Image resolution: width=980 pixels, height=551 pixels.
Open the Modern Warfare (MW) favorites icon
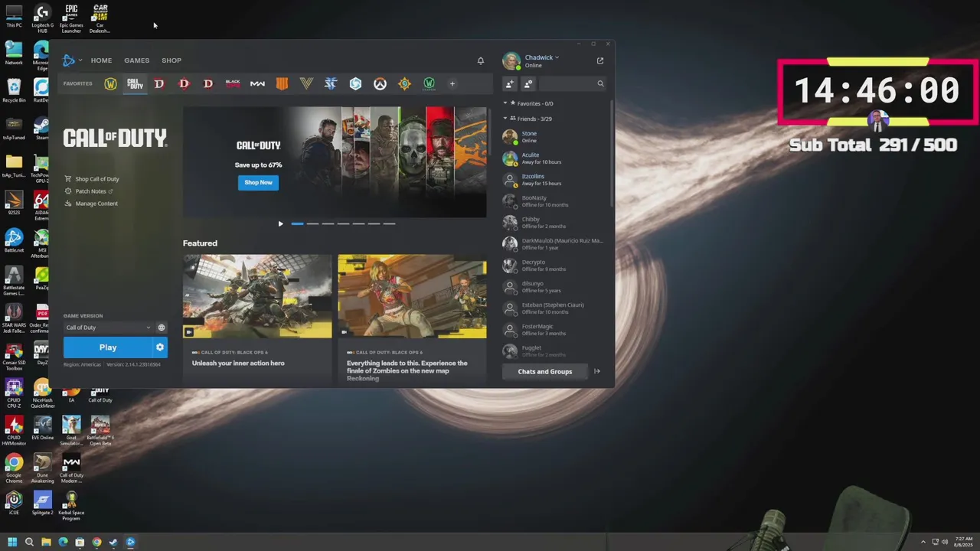[257, 84]
